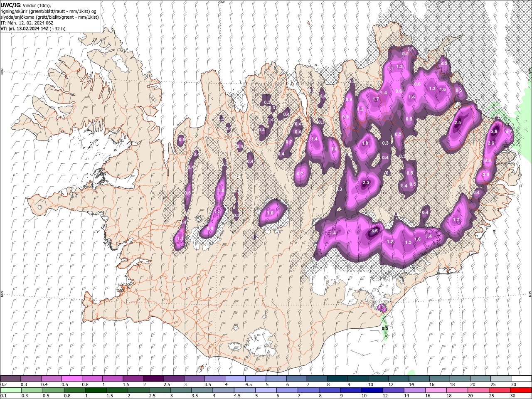
Task: Click the darkest green 1 swatch in rain legend
Action: (96, 390)
